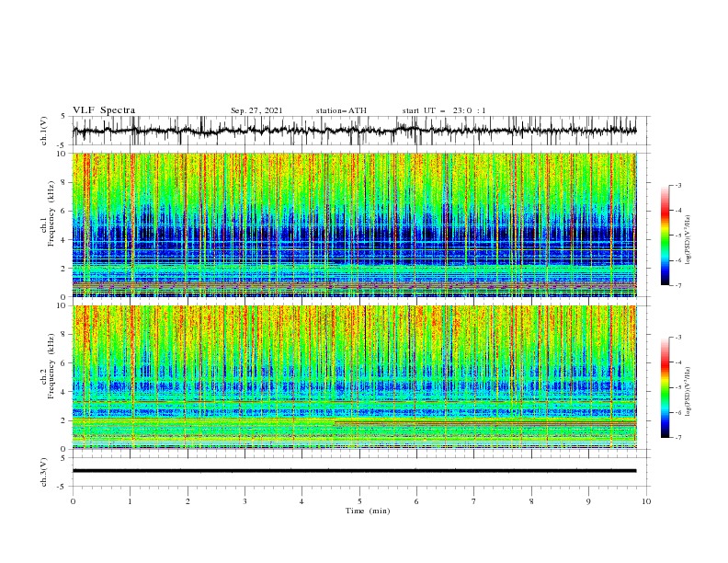Click the "4" kHz tick on ch.2 axis
The height and width of the screenshot is (563, 728).
point(65,392)
